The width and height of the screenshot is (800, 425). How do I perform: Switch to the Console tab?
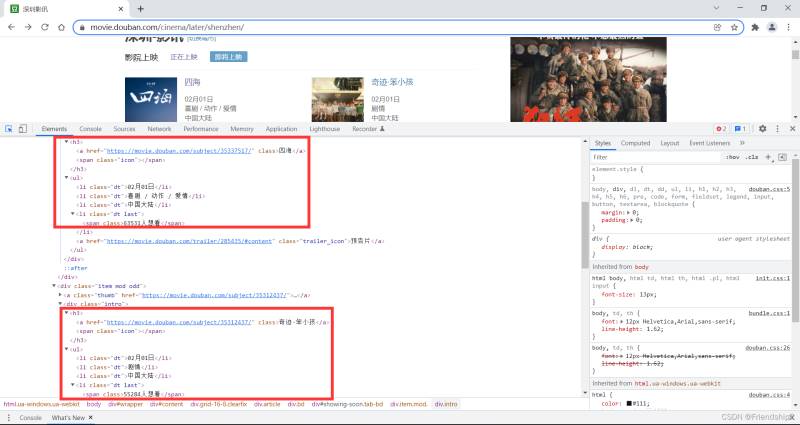pos(91,129)
